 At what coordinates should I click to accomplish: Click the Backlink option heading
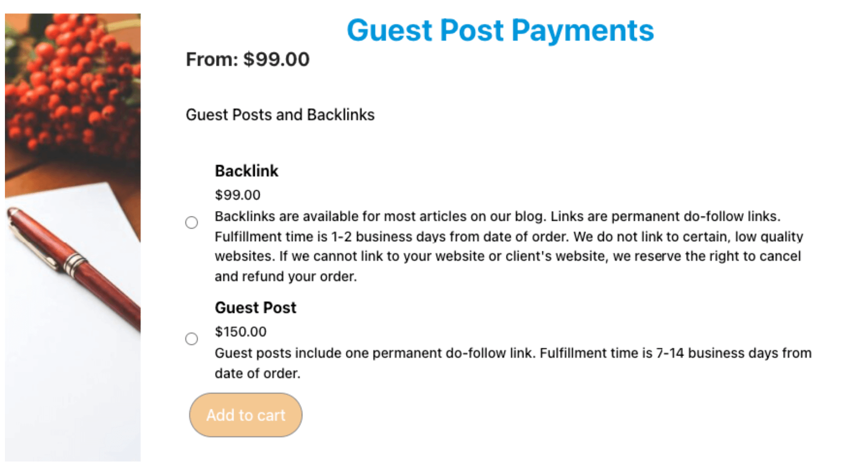[247, 171]
